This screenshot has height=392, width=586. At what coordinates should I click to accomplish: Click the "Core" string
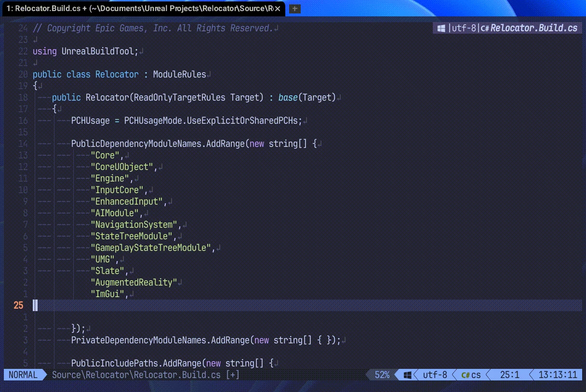coord(105,155)
